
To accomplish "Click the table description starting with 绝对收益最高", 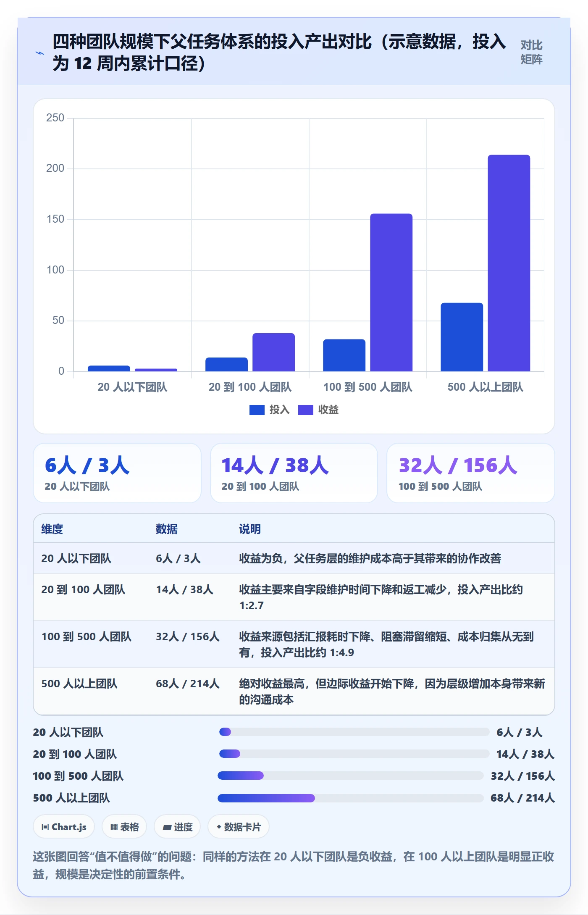I will coord(392,692).
